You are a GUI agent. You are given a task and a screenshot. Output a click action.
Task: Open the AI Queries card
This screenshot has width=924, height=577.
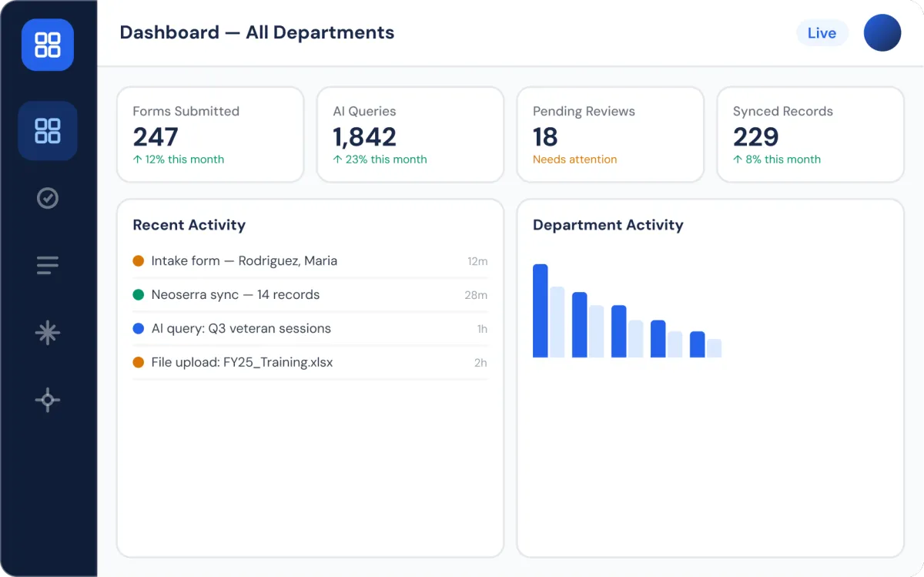[x=410, y=135]
